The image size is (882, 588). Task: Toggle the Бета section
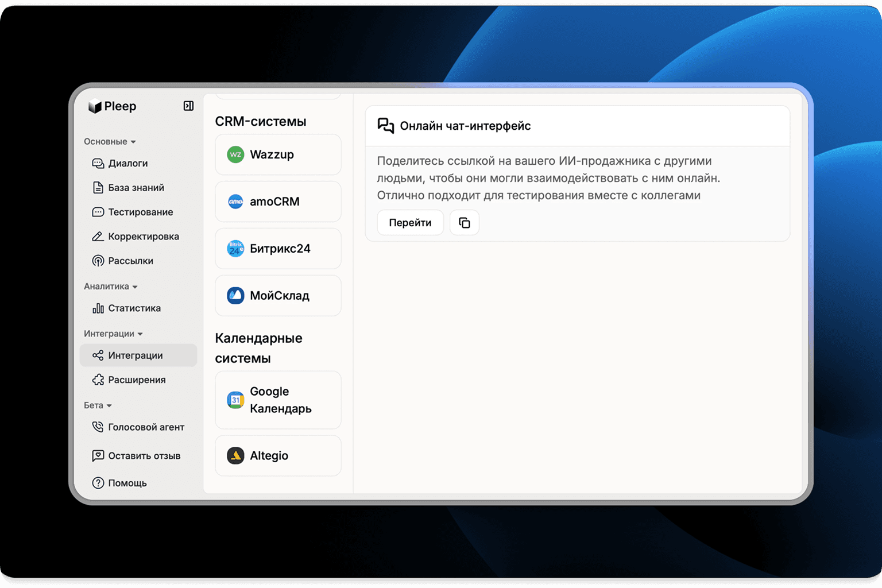pyautogui.click(x=98, y=405)
